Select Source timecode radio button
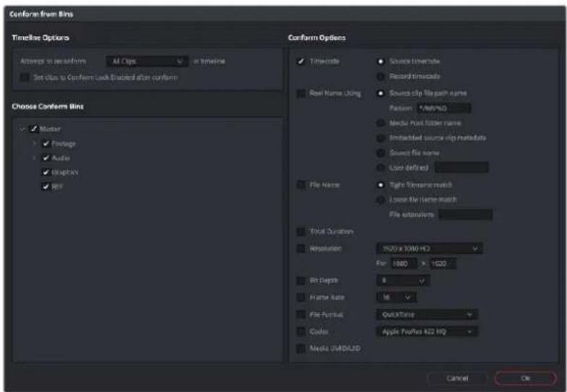The image size is (567, 392). tap(381, 61)
